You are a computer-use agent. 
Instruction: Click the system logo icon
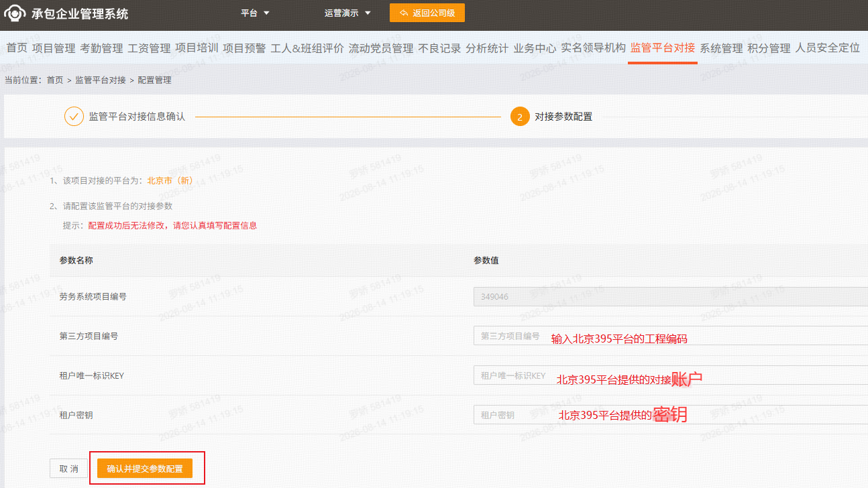(15, 13)
